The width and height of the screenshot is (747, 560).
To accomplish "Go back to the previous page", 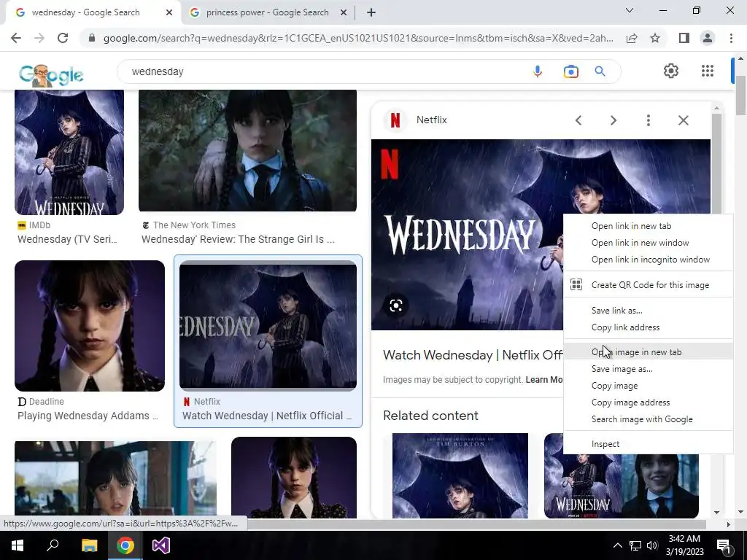I will point(16,38).
